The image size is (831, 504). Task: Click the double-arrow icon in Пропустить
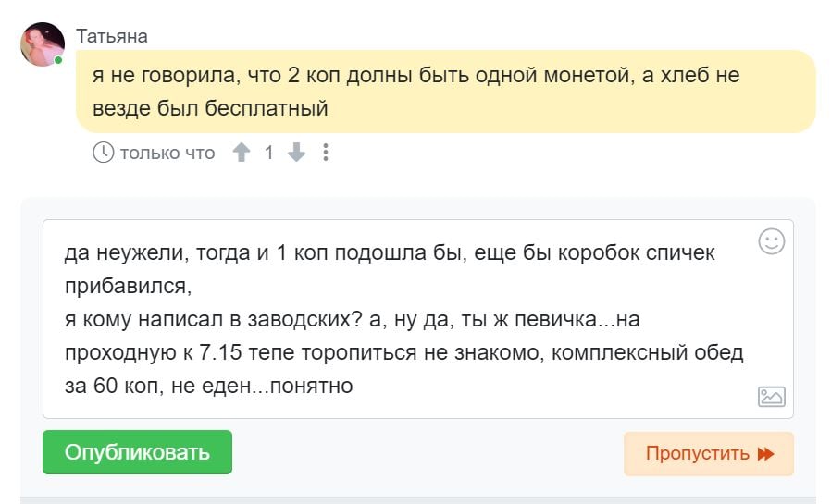(766, 454)
